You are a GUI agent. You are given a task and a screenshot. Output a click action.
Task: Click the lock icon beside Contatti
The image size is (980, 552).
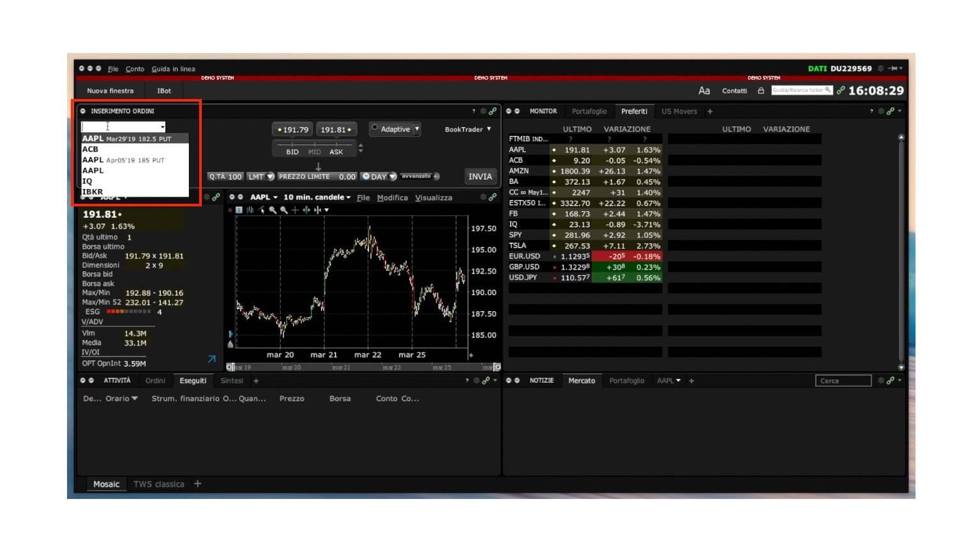point(761,91)
